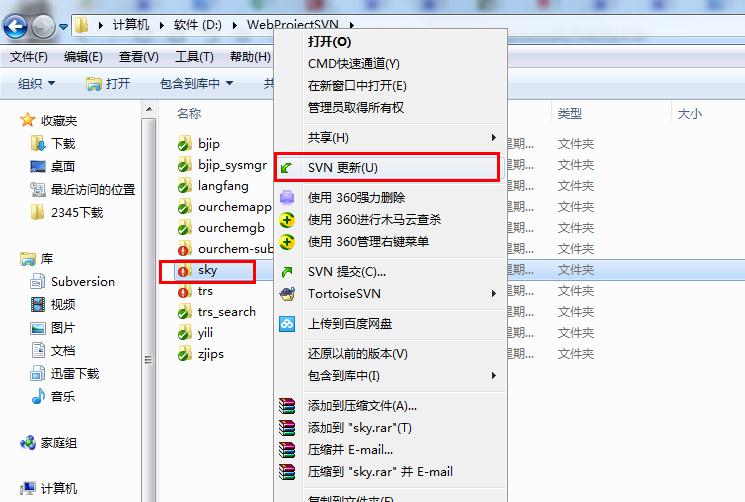This screenshot has width=745, height=502.
Task: Open the 查看(V) menu
Action: pyautogui.click(x=139, y=57)
